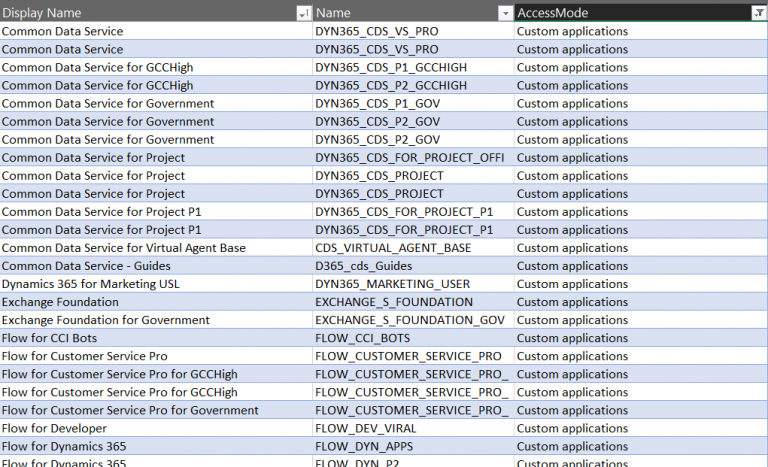Select the DYN365_CDS_FOR_PROJECT_OFFI cell
Viewport: 768px width, 467px height.
pyautogui.click(x=410, y=157)
